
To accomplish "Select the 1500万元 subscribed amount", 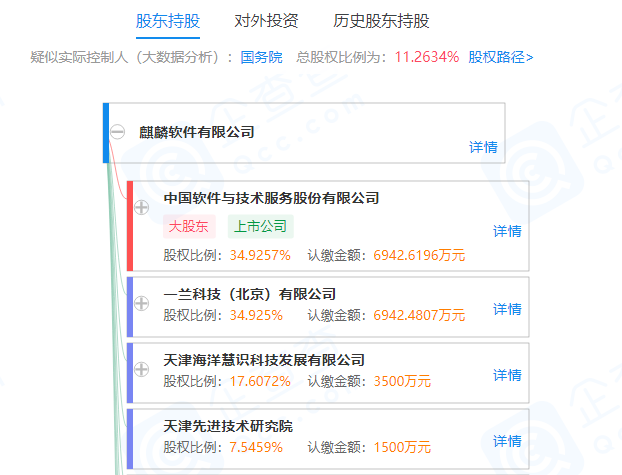I will tap(402, 448).
